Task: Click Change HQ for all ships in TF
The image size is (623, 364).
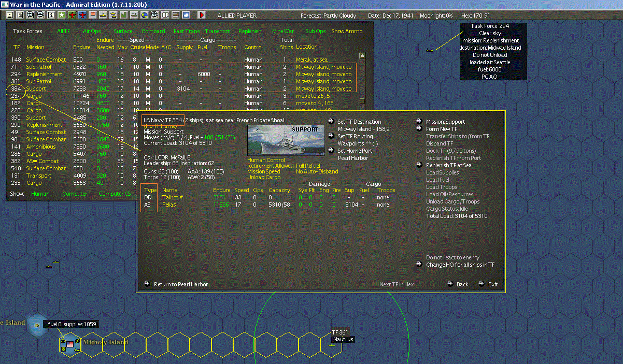Action: click(460, 265)
